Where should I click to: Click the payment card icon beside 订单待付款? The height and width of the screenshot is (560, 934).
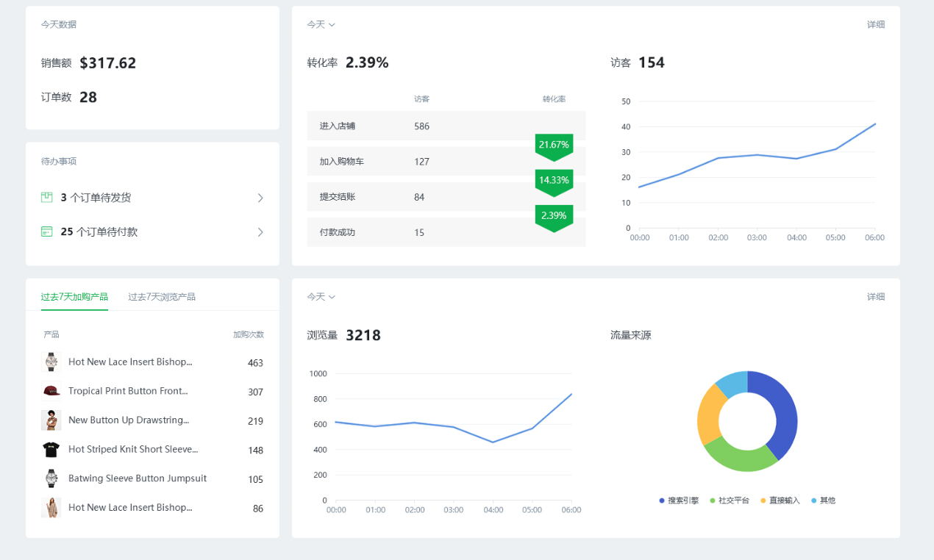[47, 231]
